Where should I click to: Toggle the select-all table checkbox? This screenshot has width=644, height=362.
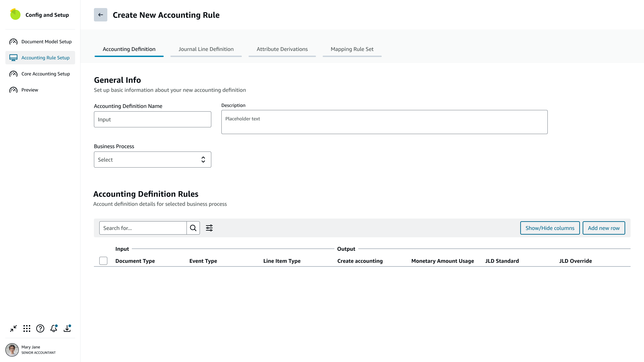click(103, 261)
